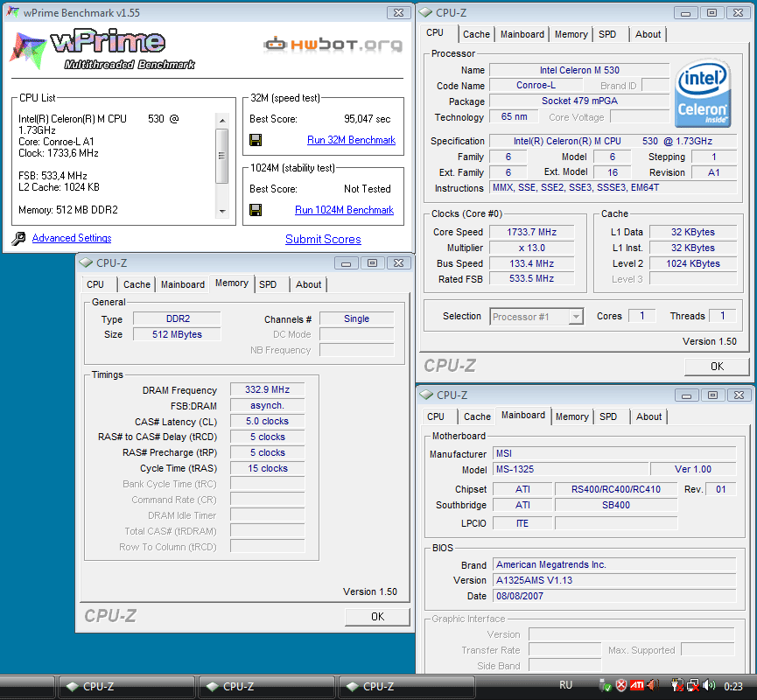Click the save icon beside Run 1024M Benchmark

pos(256,210)
